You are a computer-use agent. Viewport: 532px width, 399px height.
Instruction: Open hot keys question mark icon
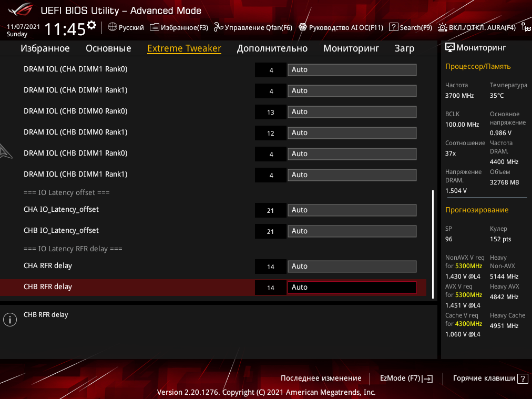point(523,378)
